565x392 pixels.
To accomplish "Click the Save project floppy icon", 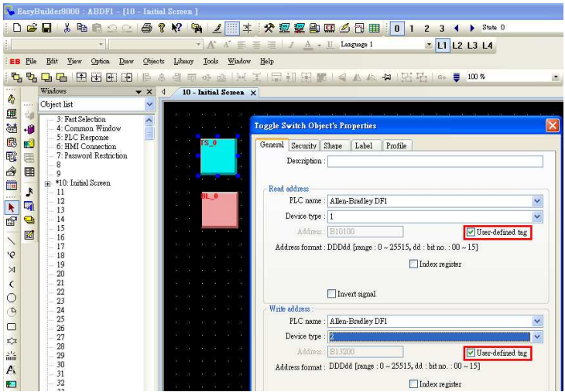I will 47,28.
